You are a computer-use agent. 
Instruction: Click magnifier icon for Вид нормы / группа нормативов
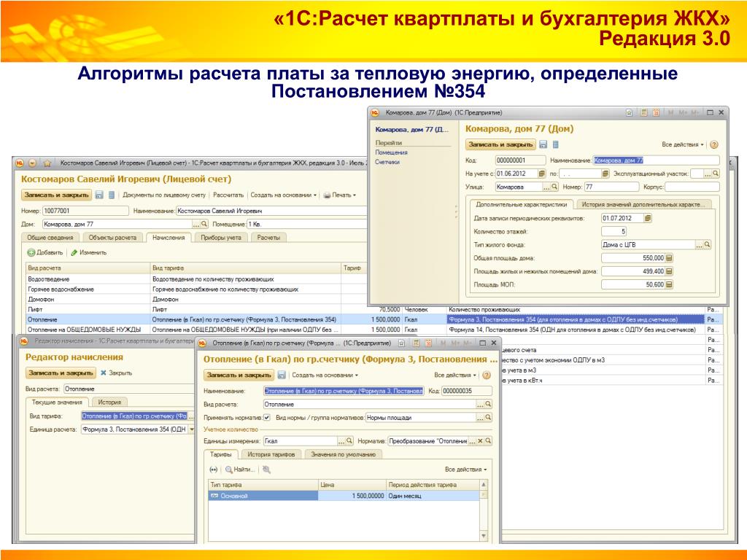point(488,418)
